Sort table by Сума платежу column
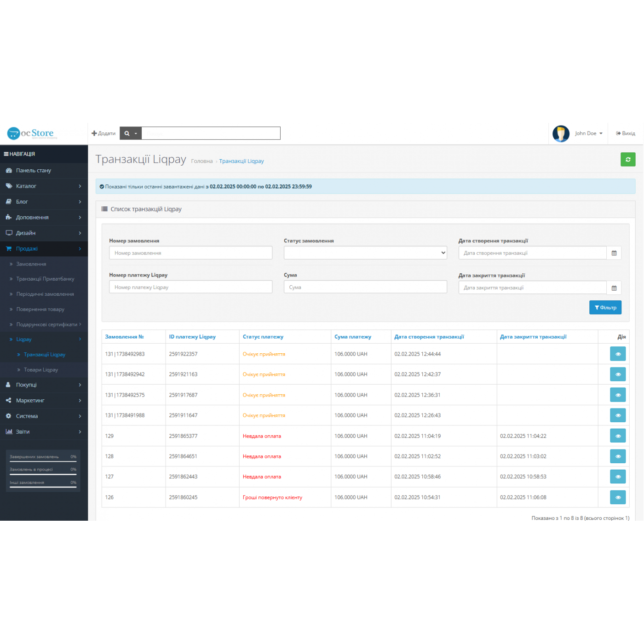Screen dimensions: 644x644 pos(352,337)
